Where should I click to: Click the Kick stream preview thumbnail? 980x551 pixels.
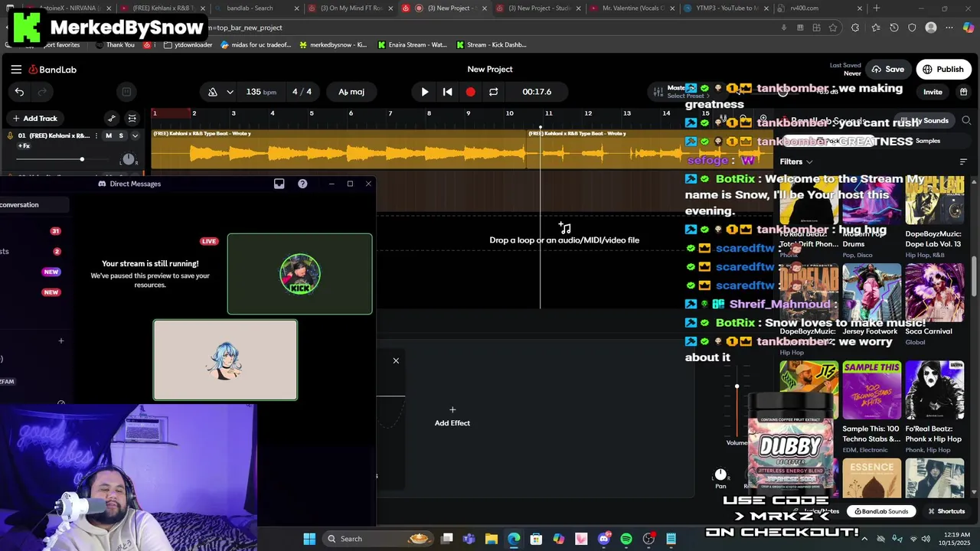tap(300, 274)
